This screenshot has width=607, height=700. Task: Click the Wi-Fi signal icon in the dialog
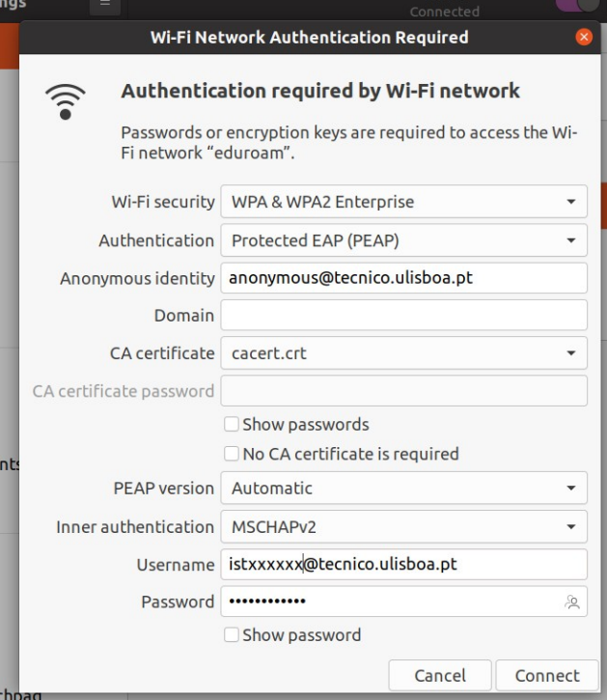point(66,101)
